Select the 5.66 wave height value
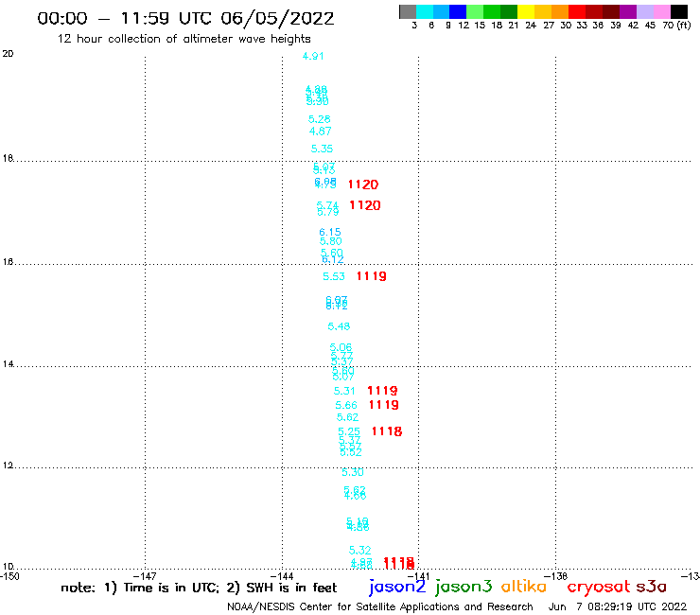The height and width of the screenshot is (615, 700). point(346,405)
